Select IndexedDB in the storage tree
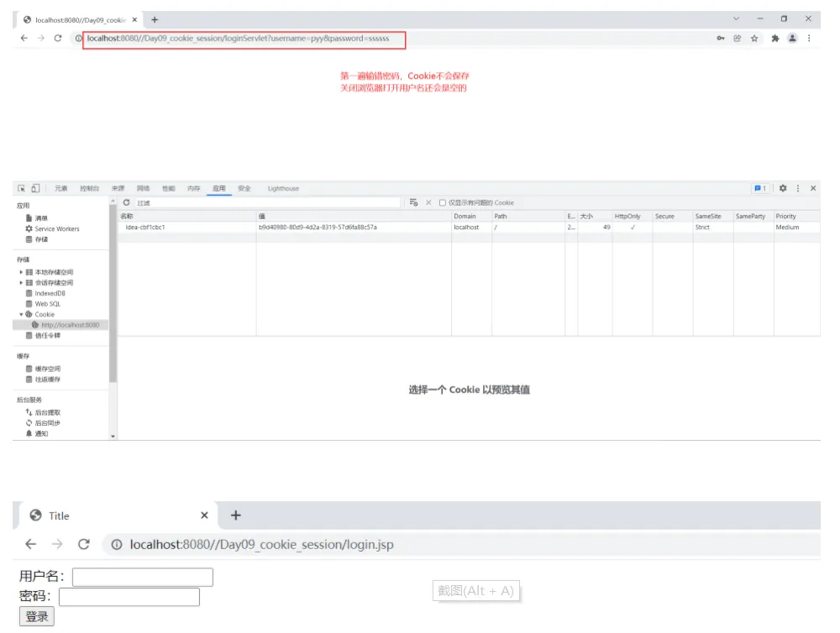 click(45, 294)
